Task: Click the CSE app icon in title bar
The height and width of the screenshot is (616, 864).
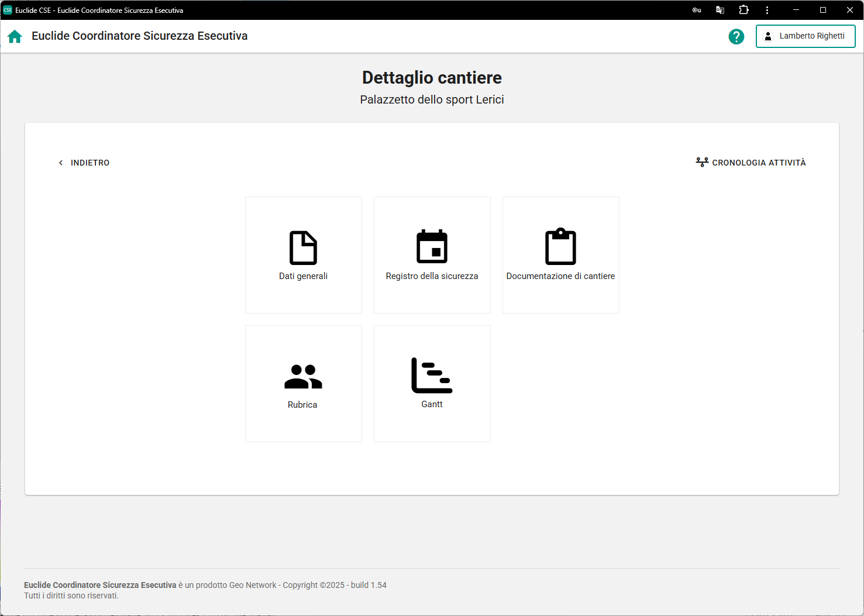Action: click(8, 10)
